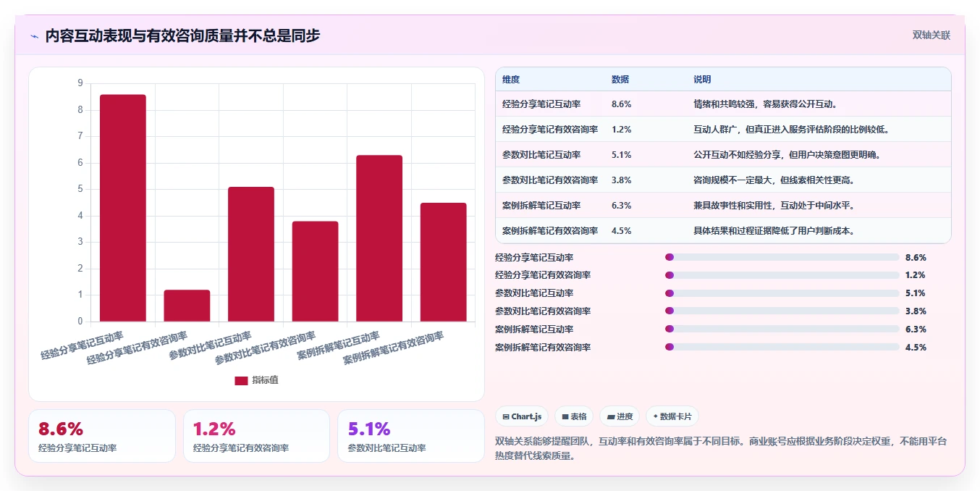The width and height of the screenshot is (980, 491).
Task: Click the Chart.js tag button
Action: point(521,416)
